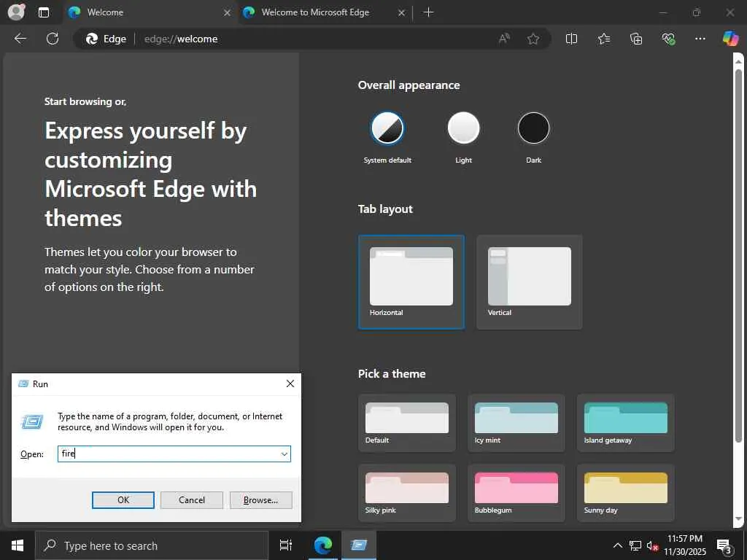
Task: Click the Read aloud icon in address bar
Action: coord(504,39)
